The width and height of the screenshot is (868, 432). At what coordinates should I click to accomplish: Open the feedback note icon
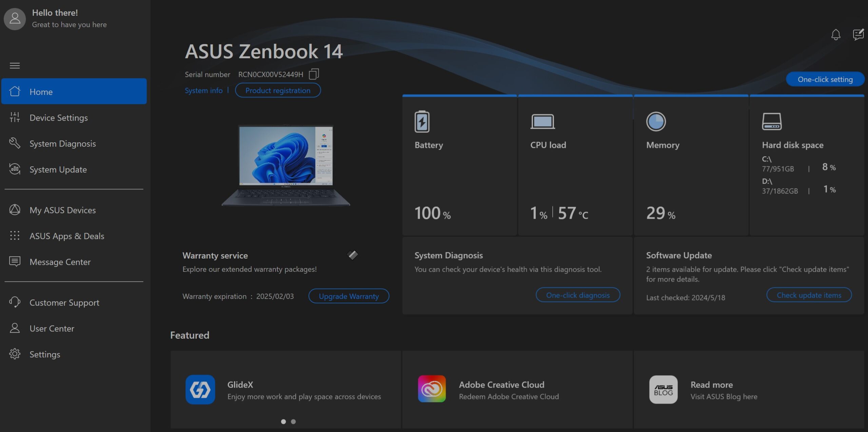coord(858,35)
